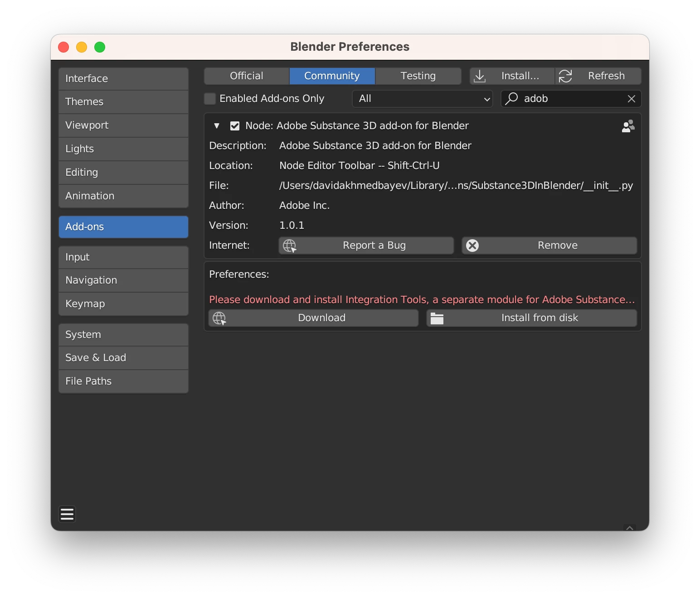
Task: Collapse the Adobe Substance add-on details
Action: (x=217, y=126)
